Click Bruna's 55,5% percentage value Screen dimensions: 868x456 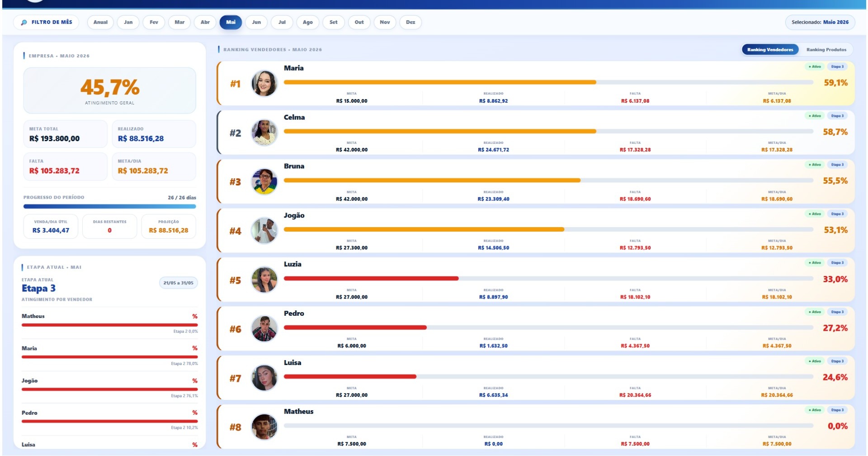tap(835, 181)
